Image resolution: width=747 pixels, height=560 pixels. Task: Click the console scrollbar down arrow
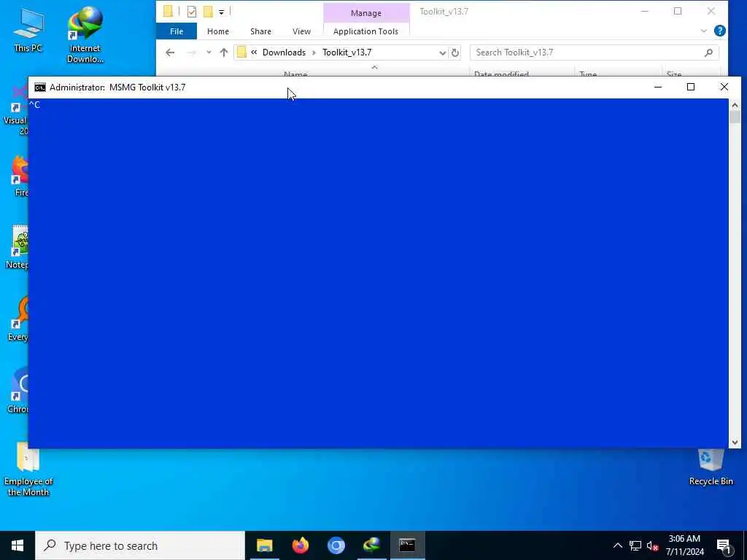735,443
